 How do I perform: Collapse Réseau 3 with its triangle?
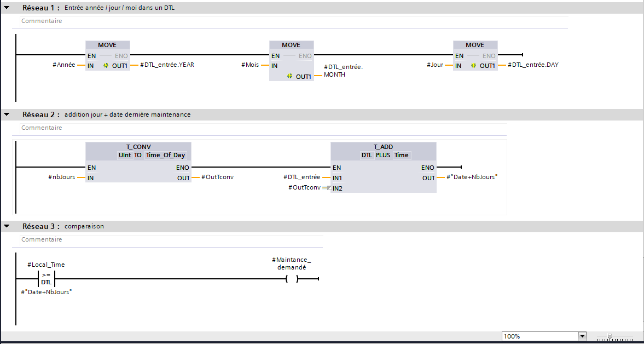[x=7, y=226]
